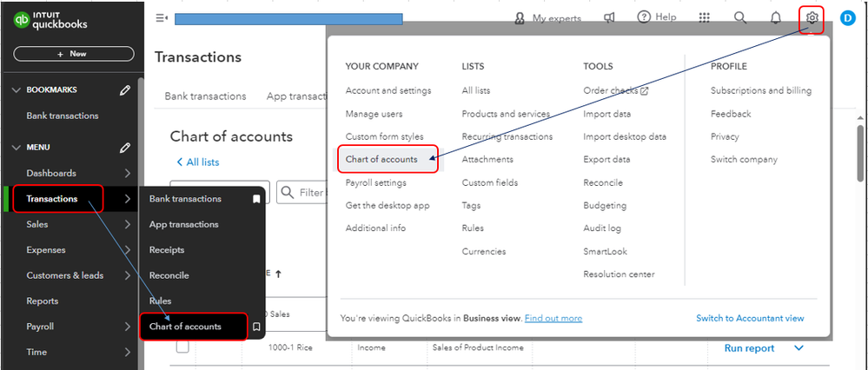The width and height of the screenshot is (868, 370).
Task: Choose Rules in the Transactions flyout
Action: [160, 301]
